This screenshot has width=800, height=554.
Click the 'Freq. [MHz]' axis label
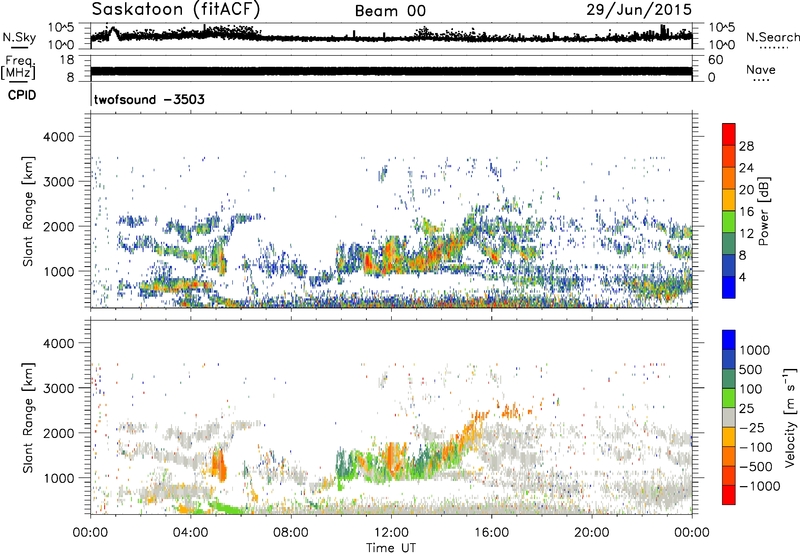pos(18,68)
